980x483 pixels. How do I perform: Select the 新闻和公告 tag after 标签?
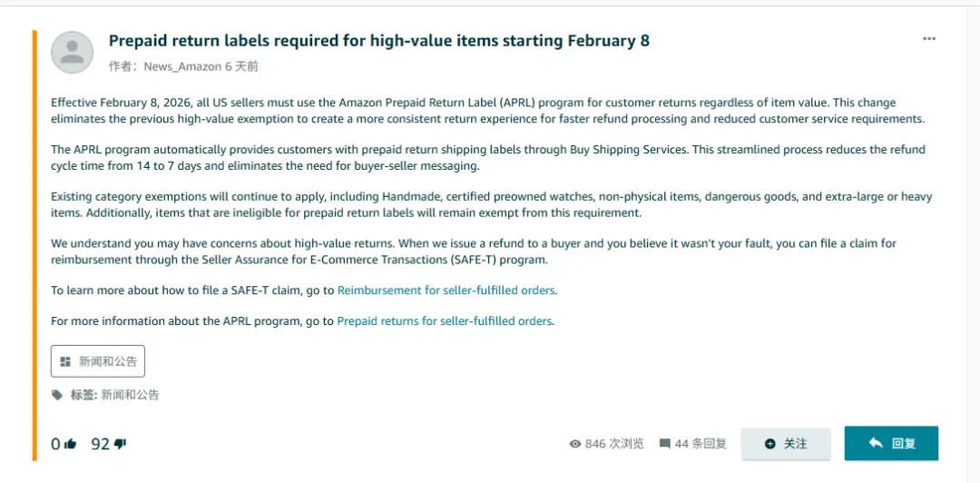[130, 395]
